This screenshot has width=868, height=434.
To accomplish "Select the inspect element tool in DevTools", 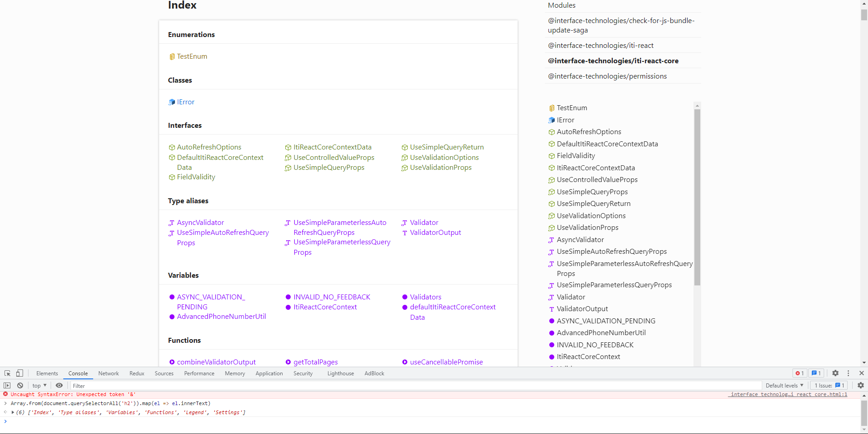I will (7, 373).
